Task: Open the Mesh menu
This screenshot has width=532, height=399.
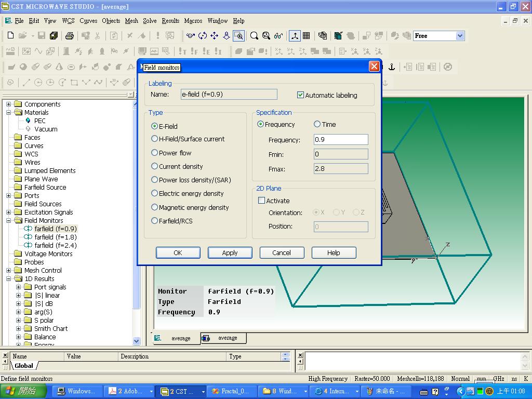Action: 131,21
